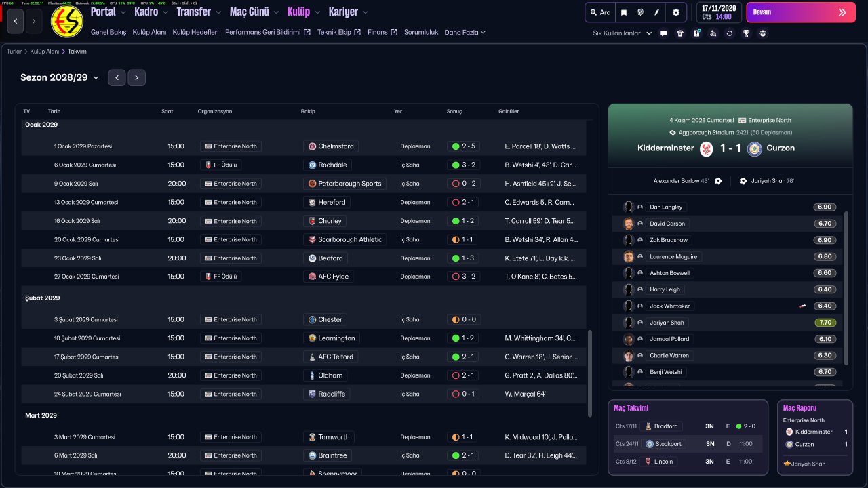The image size is (868, 488).
Task: Click the FF Ödülü tag for AFC Fylde match
Action: 220,277
